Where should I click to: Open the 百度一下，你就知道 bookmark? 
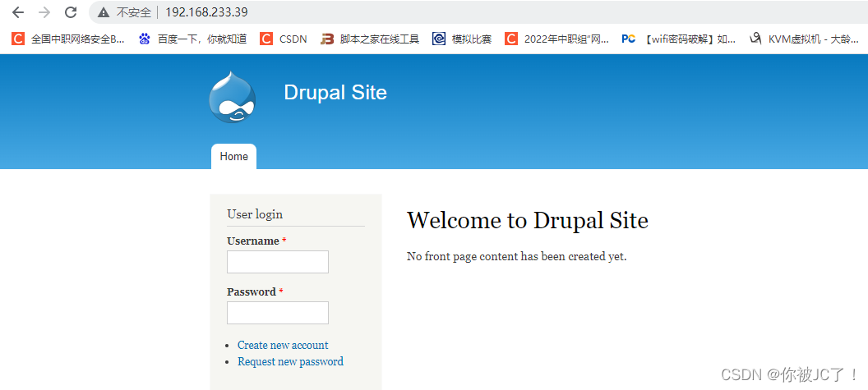(x=192, y=39)
